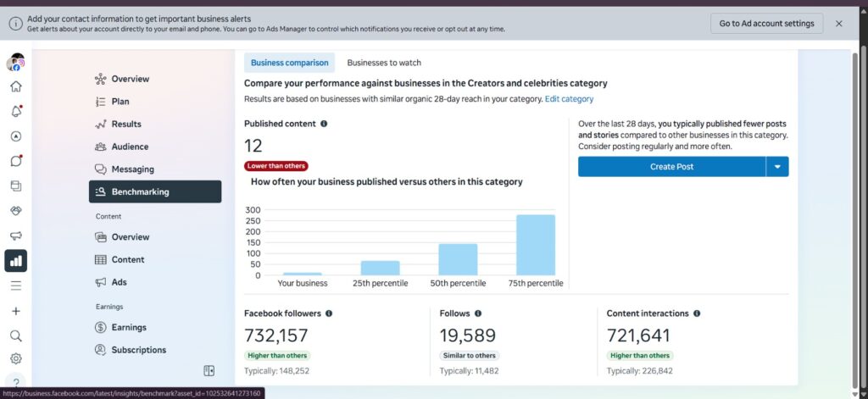This screenshot has width=868, height=399.
Task: Open the Plan menu item
Action: 155,102
